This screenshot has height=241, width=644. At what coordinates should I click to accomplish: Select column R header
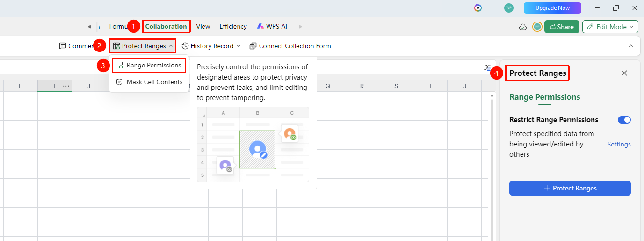click(362, 86)
